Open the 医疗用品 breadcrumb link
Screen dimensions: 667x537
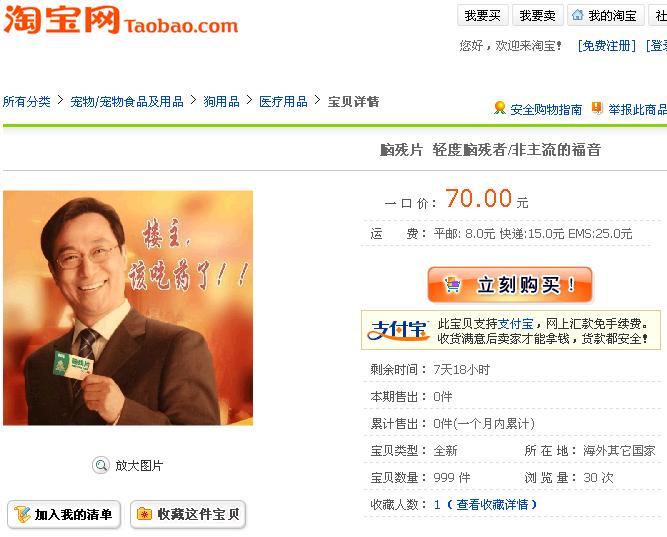(x=283, y=102)
